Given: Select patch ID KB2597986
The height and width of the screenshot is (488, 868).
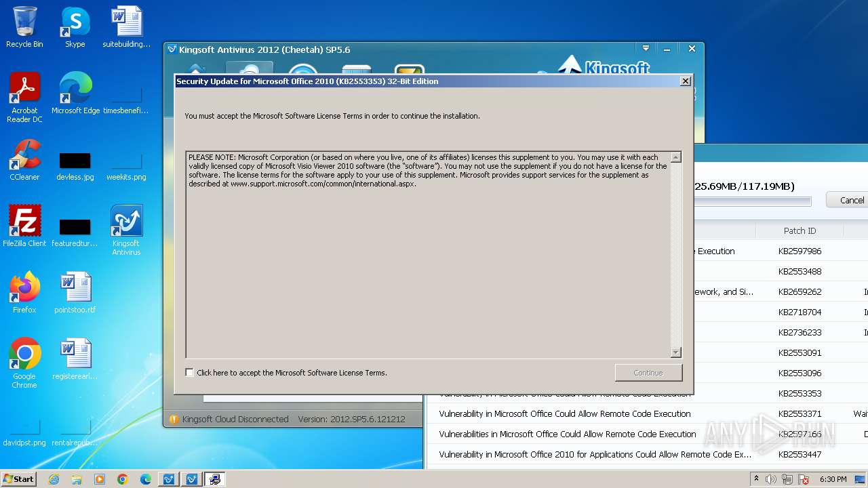Looking at the screenshot, I should [x=800, y=251].
